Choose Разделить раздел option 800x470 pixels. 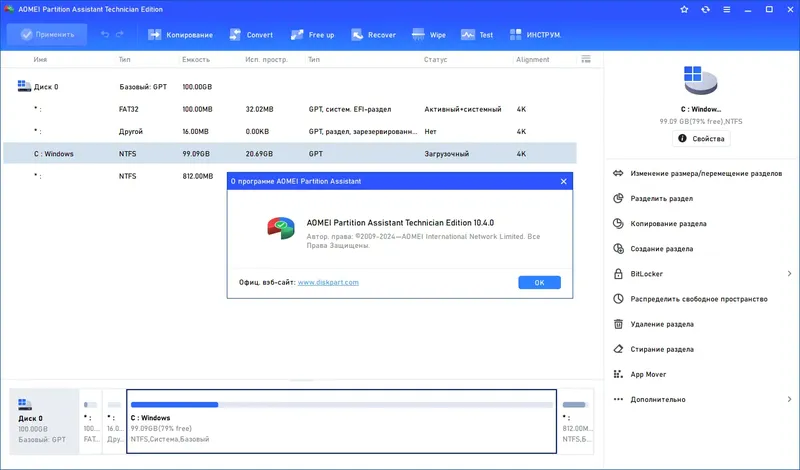(x=662, y=199)
